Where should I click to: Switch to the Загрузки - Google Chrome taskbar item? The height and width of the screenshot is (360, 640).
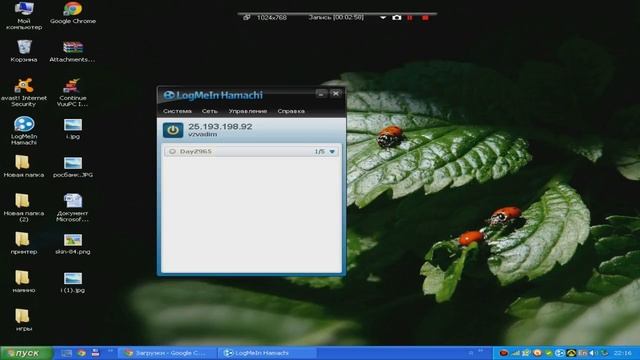click(x=166, y=353)
